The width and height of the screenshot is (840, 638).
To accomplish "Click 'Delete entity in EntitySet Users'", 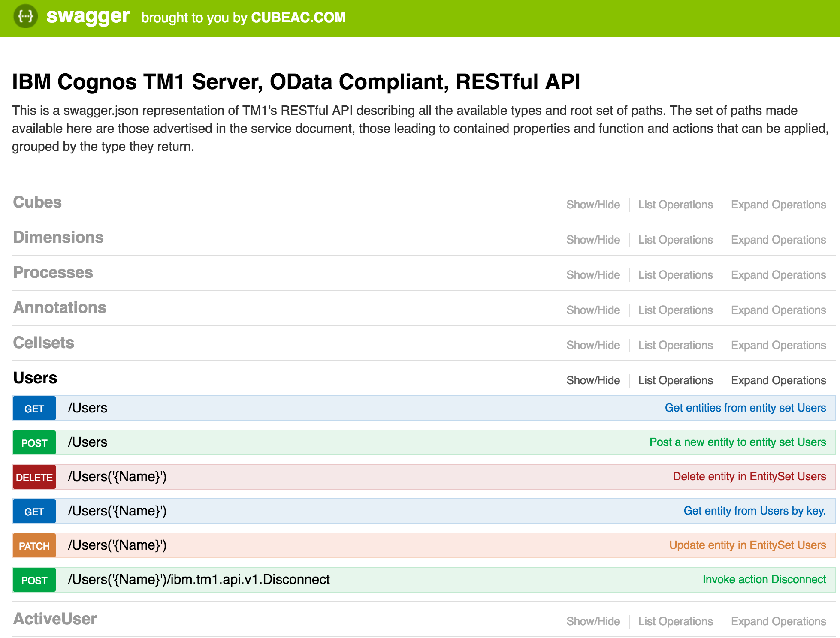I will tap(749, 476).
